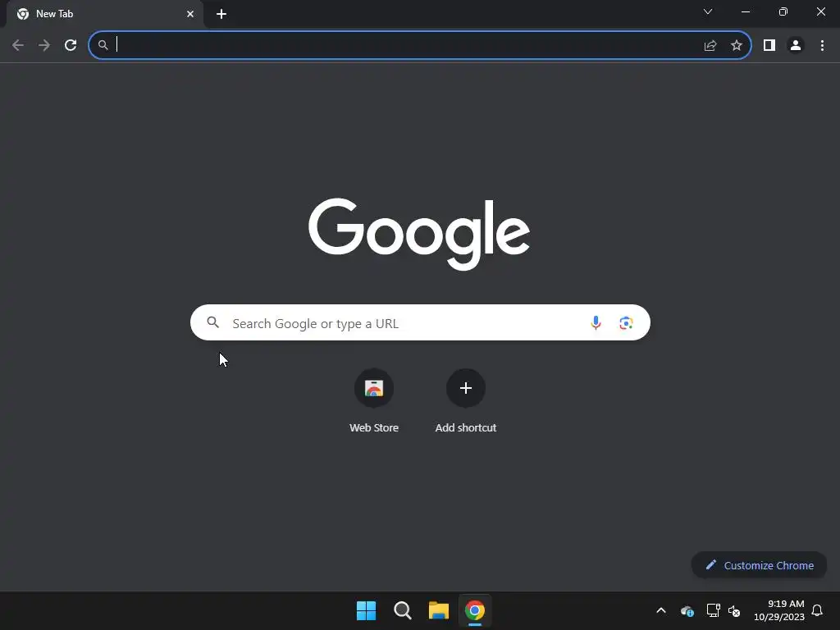Focus the Search Google or type a URL box
Viewport: 840px width, 630px height.
(420, 322)
